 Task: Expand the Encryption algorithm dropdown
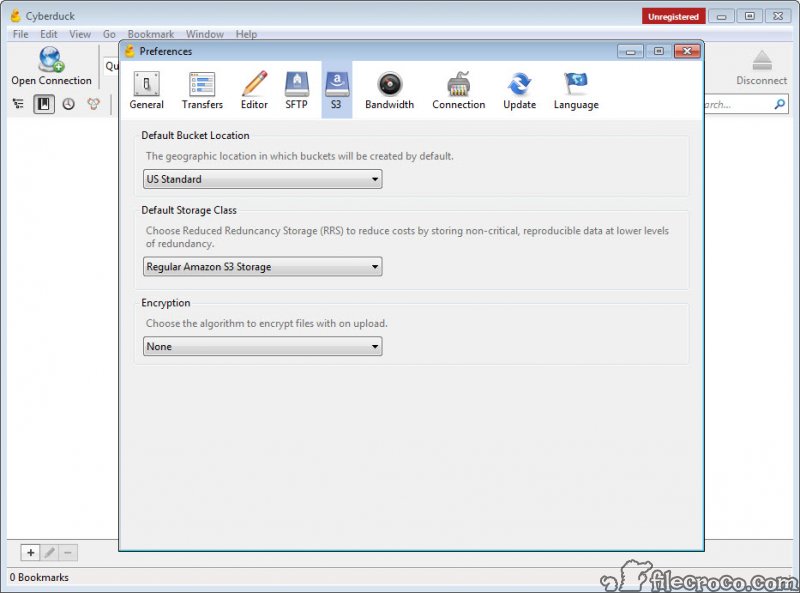click(x=262, y=347)
